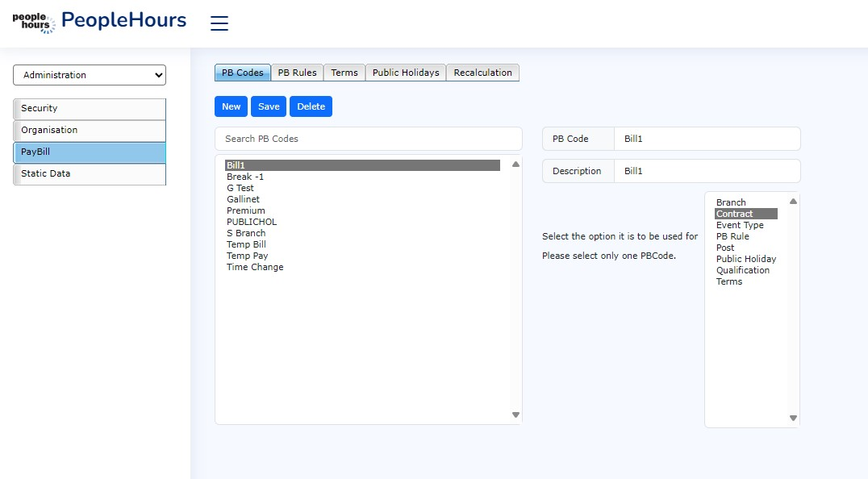The image size is (868, 479).
Task: Delete the selected PB Code
Action: (x=311, y=106)
